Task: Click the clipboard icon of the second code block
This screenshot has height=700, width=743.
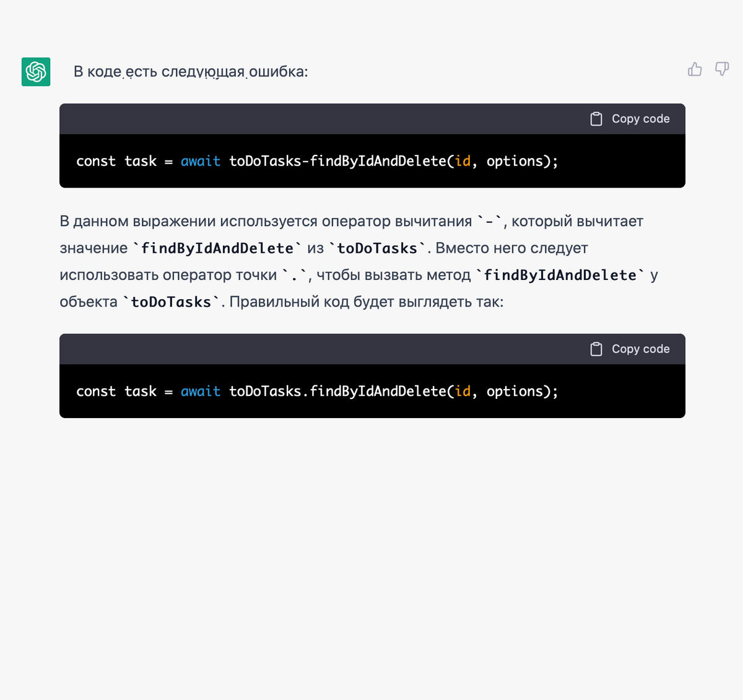Action: click(596, 349)
